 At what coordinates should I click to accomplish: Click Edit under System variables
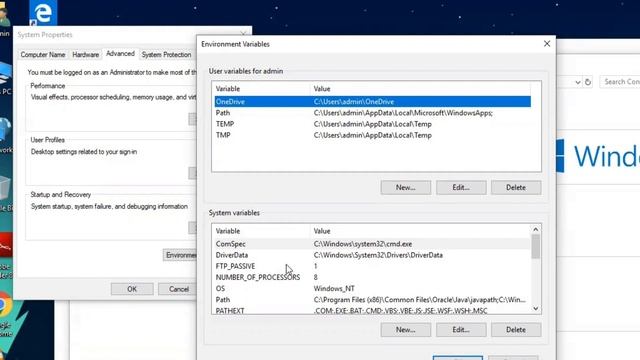461,329
